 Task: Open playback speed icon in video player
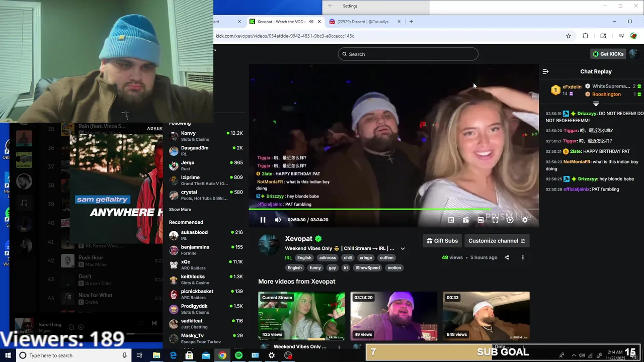tap(510, 220)
